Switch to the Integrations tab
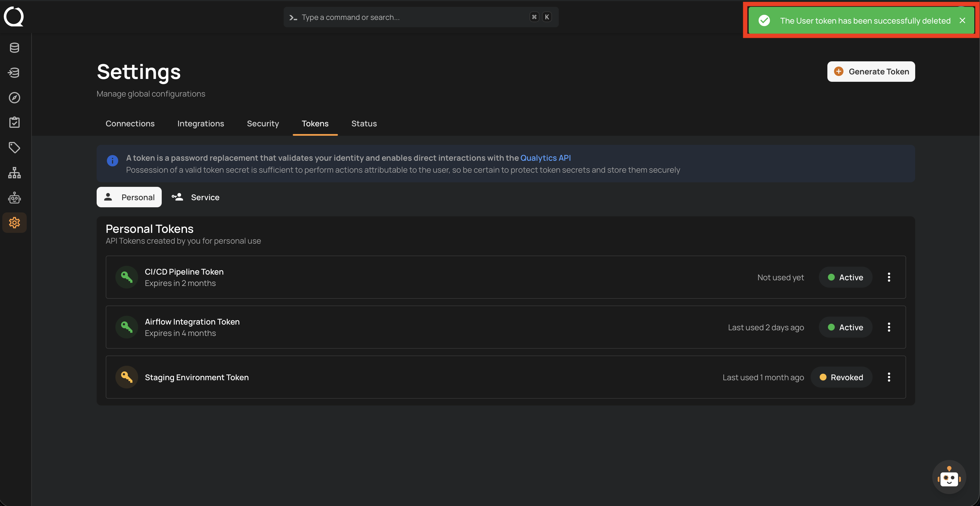The image size is (980, 506). [x=201, y=124]
